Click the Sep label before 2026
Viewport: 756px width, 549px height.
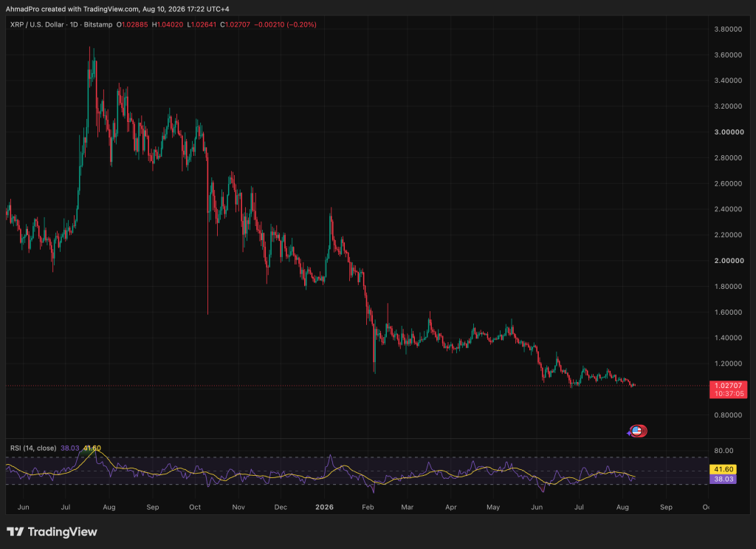point(152,507)
